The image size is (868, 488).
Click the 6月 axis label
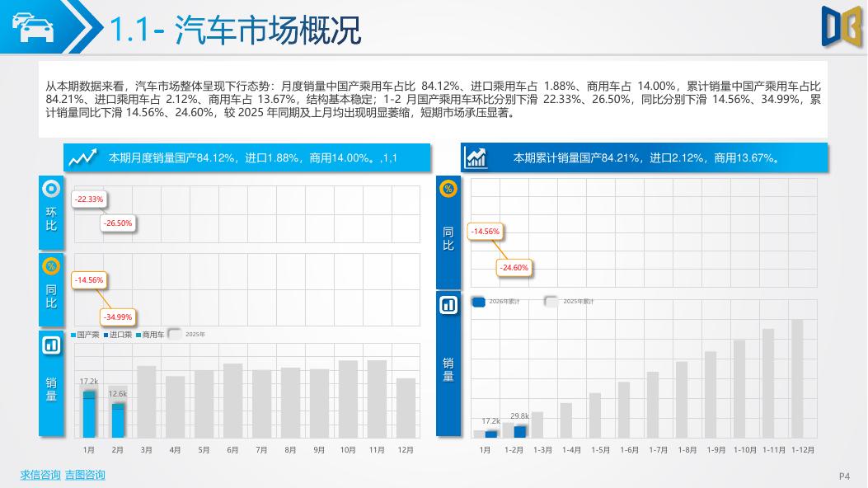tap(232, 450)
